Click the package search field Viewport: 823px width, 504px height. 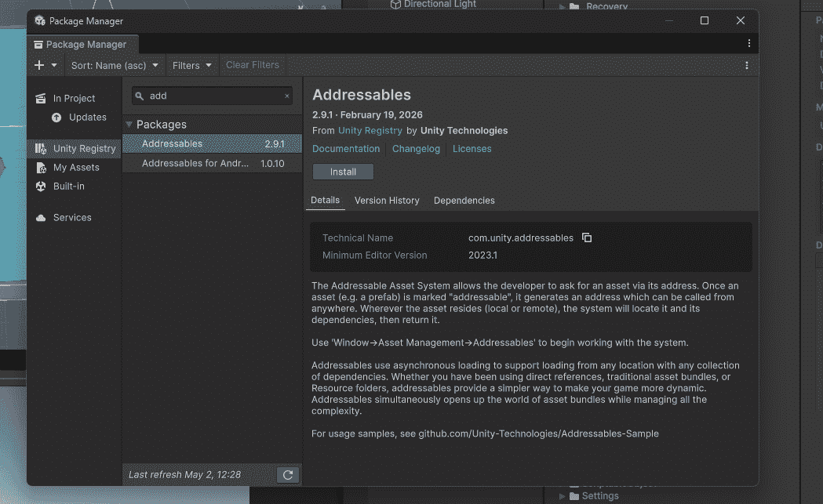(x=212, y=96)
